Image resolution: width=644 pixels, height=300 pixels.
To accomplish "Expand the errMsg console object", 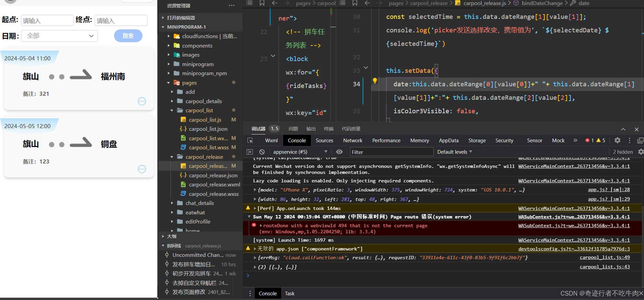I will point(255,258).
